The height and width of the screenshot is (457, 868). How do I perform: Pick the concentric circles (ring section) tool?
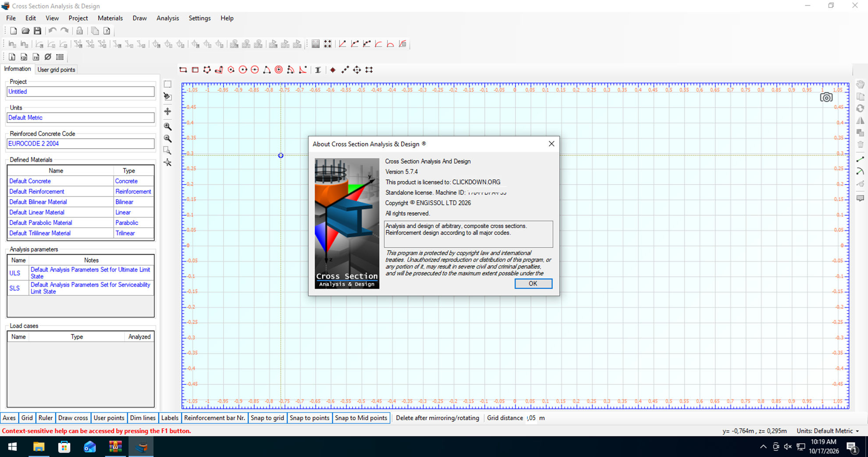click(279, 70)
